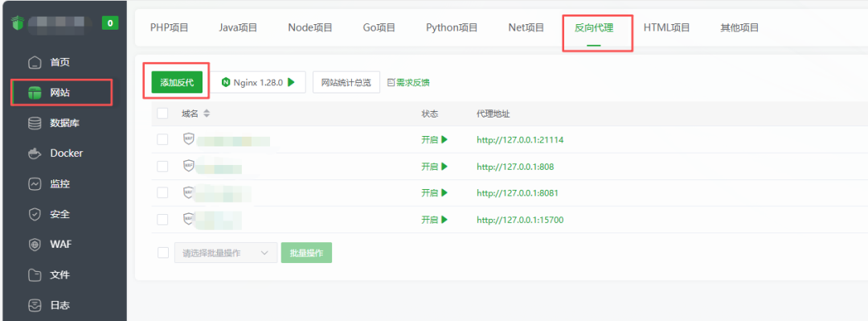
Task: Tick checkbox for the 127.0.0.1:15700 row
Action: 162,220
